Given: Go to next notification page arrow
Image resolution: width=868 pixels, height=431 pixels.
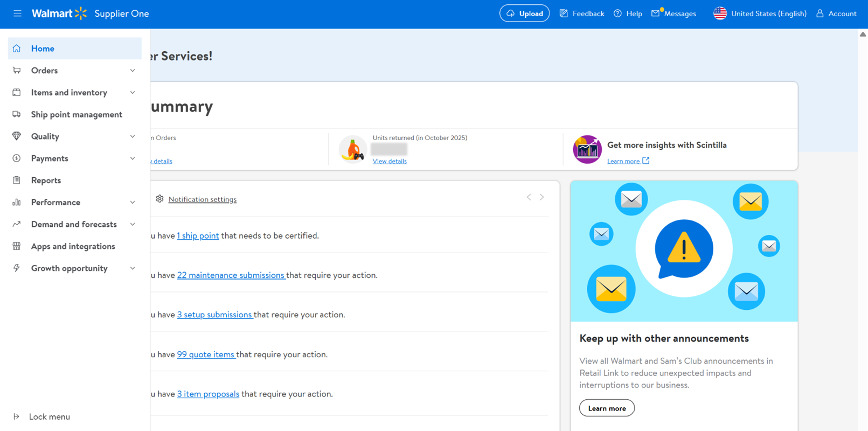Looking at the screenshot, I should click(542, 197).
